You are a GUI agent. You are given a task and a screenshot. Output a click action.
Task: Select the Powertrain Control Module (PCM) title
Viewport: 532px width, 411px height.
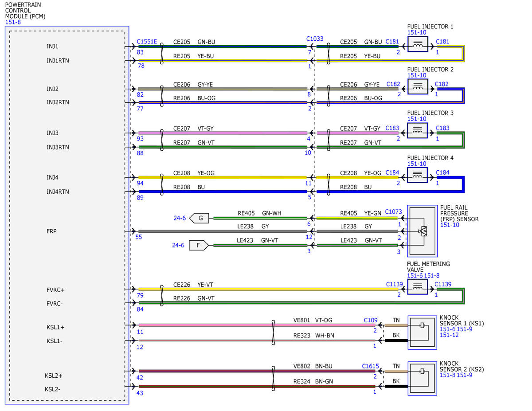pyautogui.click(x=25, y=11)
